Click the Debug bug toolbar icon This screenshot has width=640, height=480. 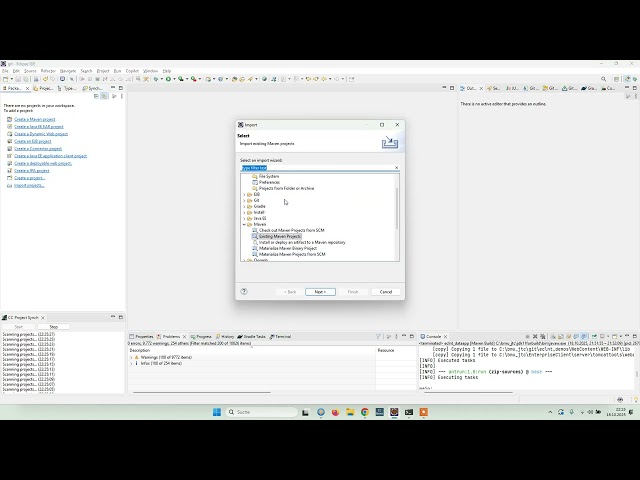(156, 79)
